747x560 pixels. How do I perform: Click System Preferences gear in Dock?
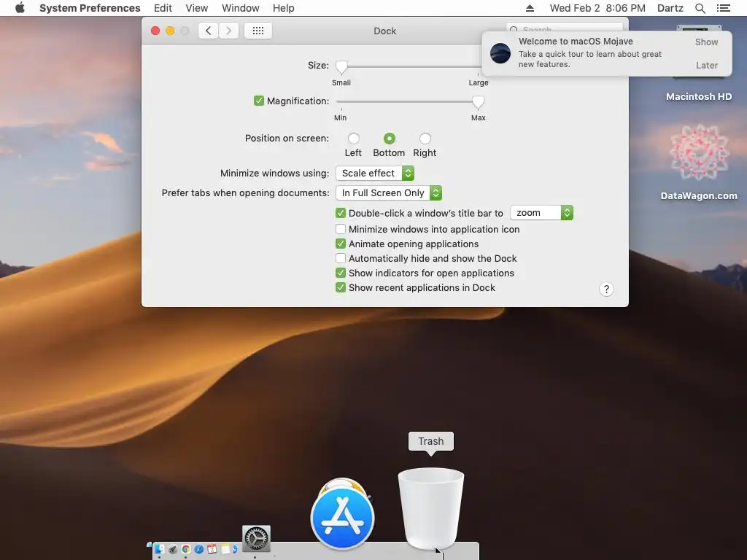coord(256,539)
